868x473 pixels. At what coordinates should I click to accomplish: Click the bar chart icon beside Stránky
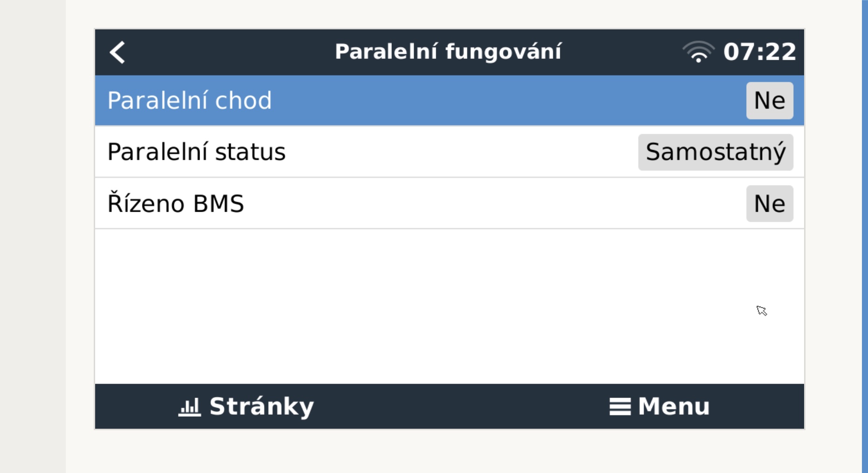point(189,407)
